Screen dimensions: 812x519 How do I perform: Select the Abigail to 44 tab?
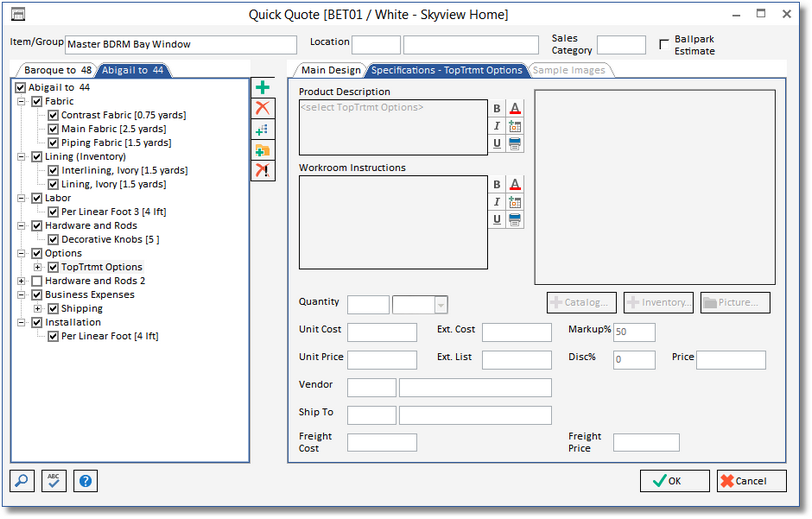click(x=133, y=70)
